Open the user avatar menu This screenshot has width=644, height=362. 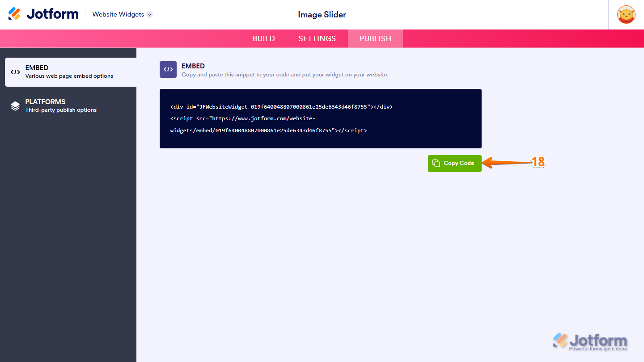pos(626,15)
